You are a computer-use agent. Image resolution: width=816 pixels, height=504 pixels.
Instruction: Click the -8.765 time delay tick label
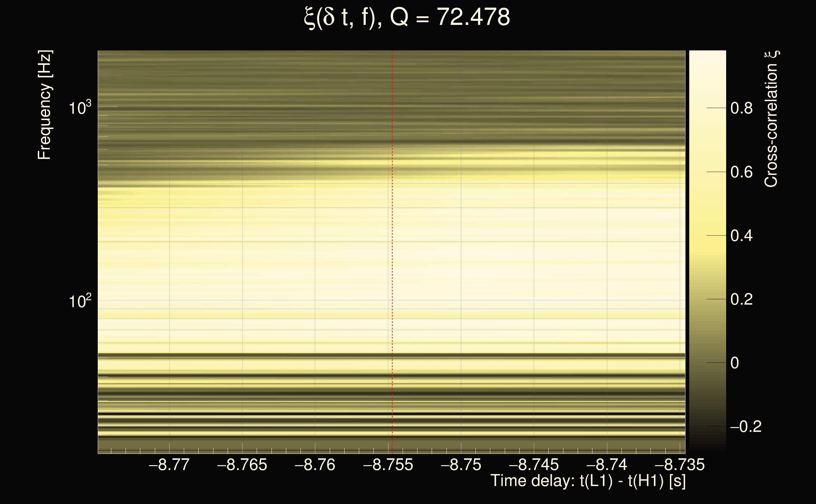point(242,465)
